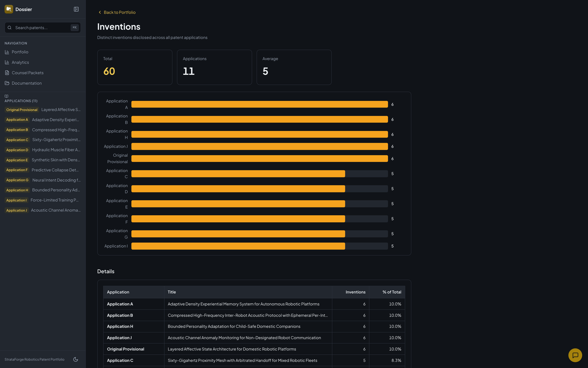Click the Applications 11 stat card
The width and height of the screenshot is (588, 368).
(x=214, y=67)
